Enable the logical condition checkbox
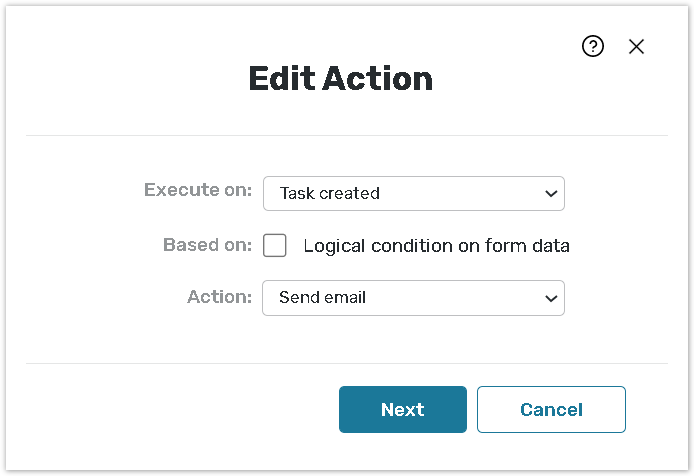694x476 pixels. [x=275, y=245]
